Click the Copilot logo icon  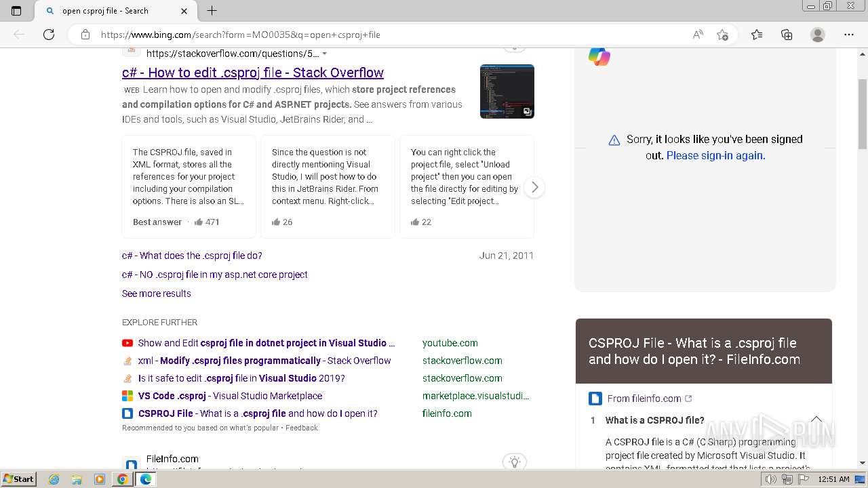(599, 56)
